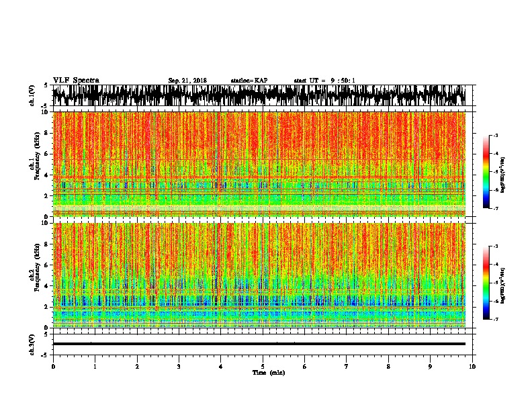Click time axis tick label '7'

point(347,367)
